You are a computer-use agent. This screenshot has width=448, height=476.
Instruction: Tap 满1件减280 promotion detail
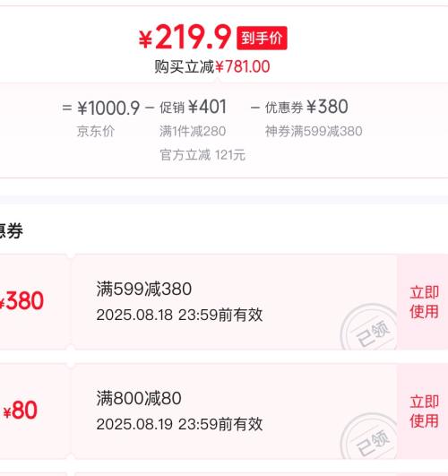[x=193, y=132]
